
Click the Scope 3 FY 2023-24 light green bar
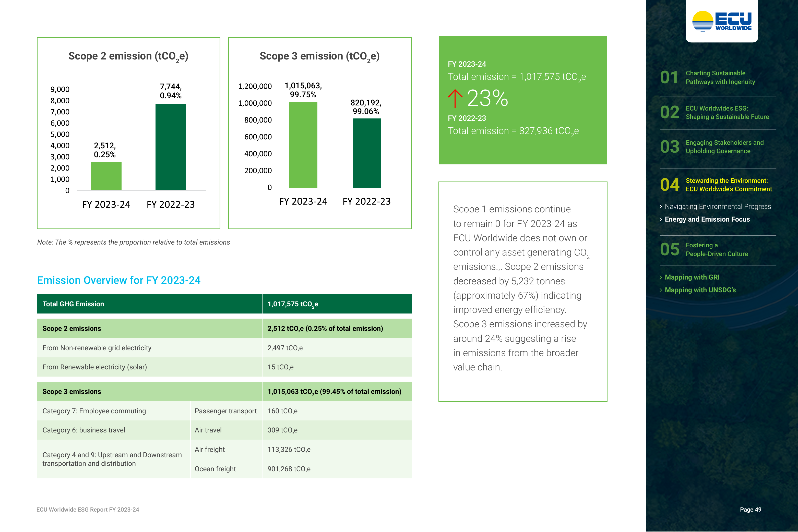303,144
